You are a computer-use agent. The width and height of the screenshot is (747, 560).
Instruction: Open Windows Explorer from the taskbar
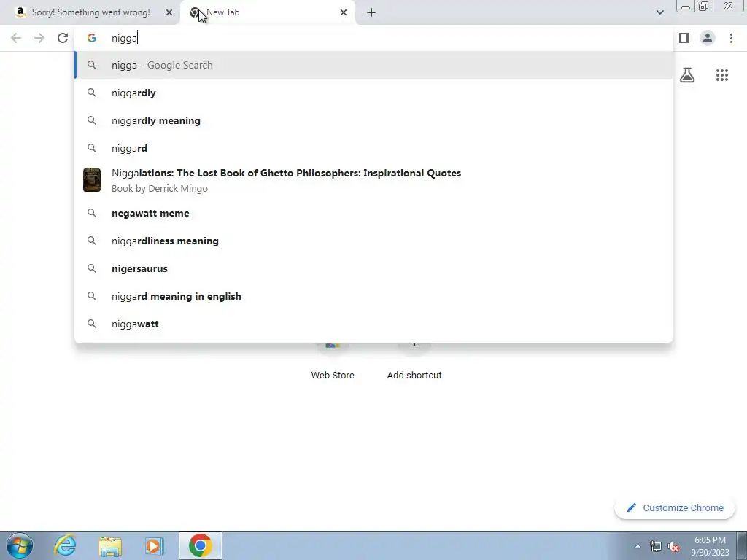pos(110,545)
